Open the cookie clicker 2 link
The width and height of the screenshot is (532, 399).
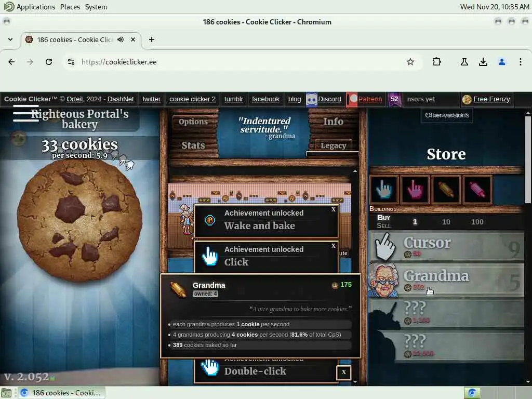(x=192, y=99)
